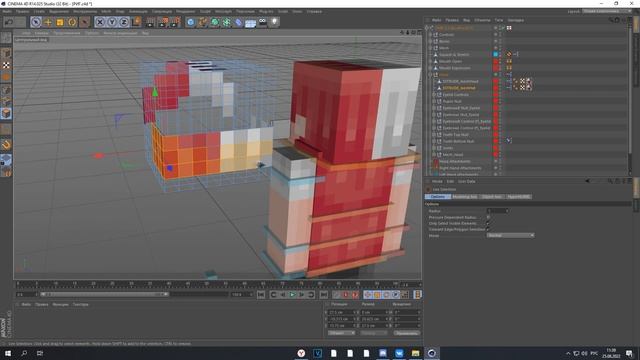Switch to Polygons mode in left sidebar

[6, 113]
